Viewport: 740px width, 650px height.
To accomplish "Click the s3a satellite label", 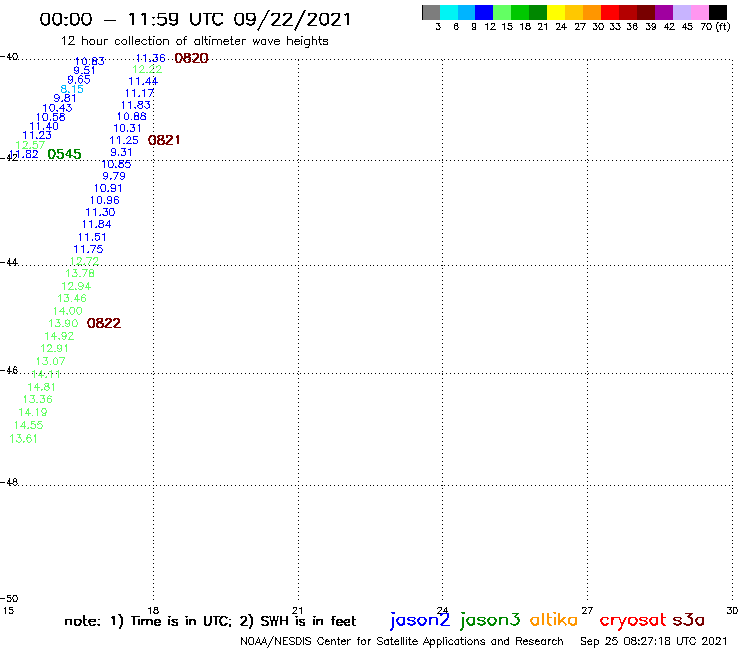I will pos(689,620).
